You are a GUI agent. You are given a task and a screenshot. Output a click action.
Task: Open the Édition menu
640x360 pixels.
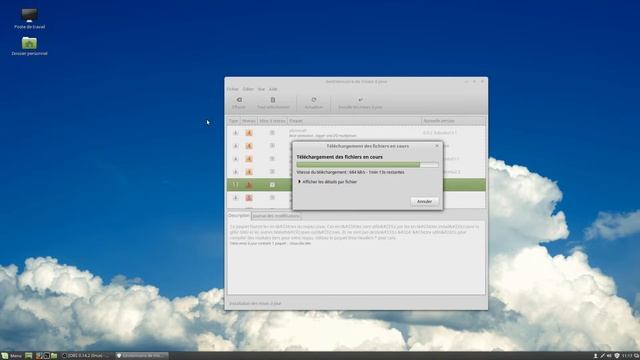click(248, 89)
